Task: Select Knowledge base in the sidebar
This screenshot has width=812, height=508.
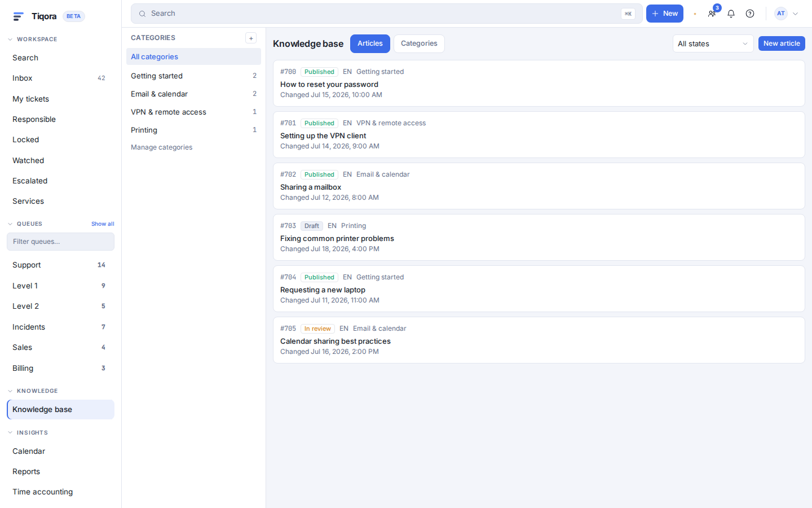Action: (60, 410)
